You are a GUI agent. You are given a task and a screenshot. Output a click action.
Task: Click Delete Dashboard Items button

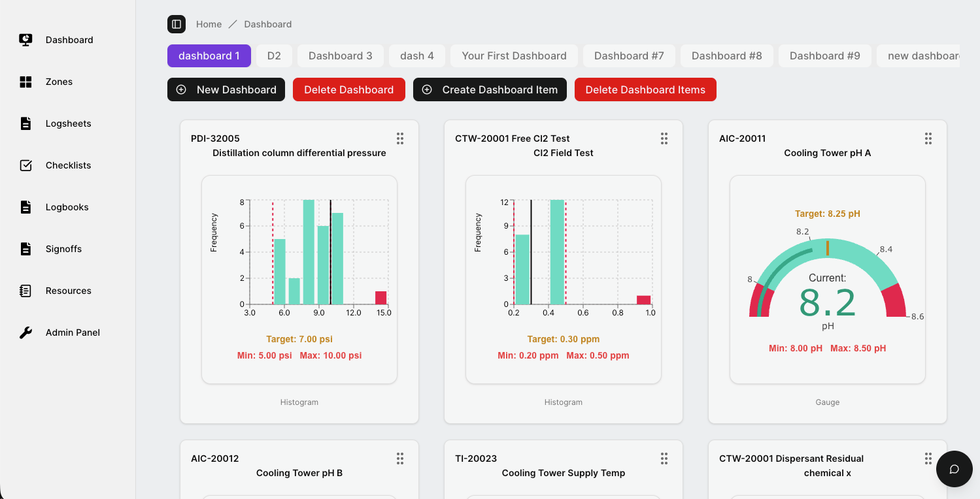pos(645,89)
